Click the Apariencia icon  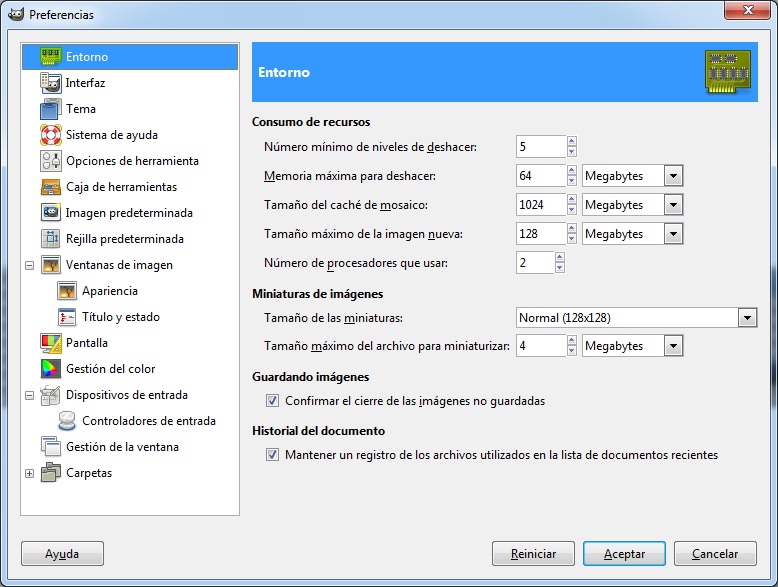67,291
